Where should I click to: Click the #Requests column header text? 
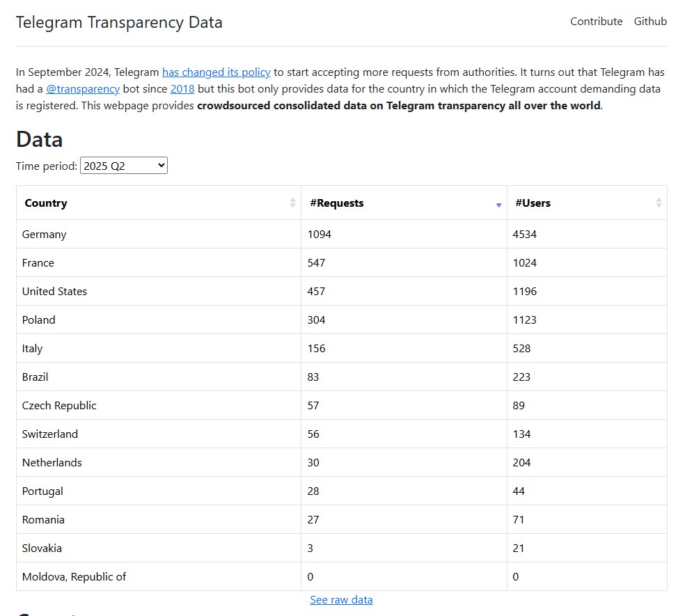337,203
